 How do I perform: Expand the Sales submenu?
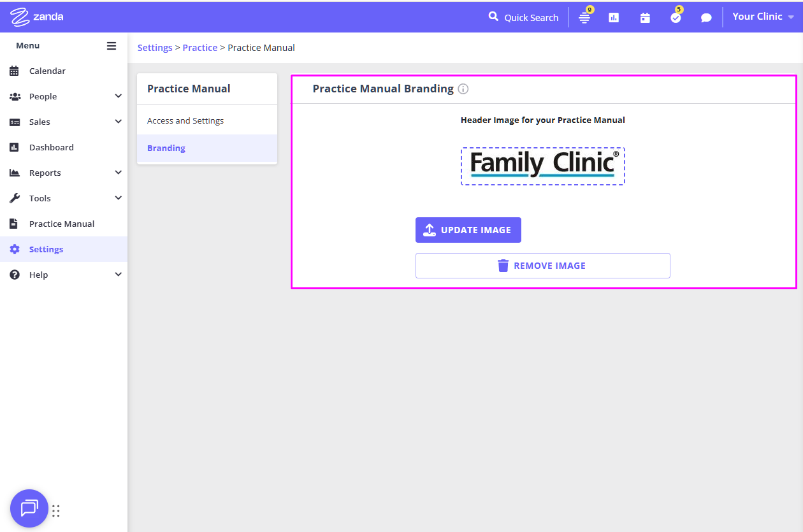(118, 122)
